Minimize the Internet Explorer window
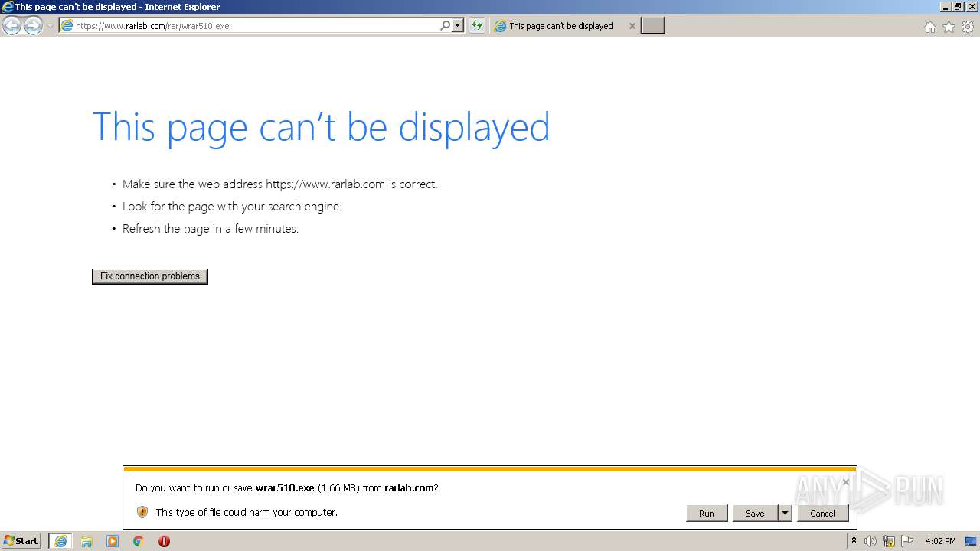Viewport: 980px width, 551px height. (946, 6)
